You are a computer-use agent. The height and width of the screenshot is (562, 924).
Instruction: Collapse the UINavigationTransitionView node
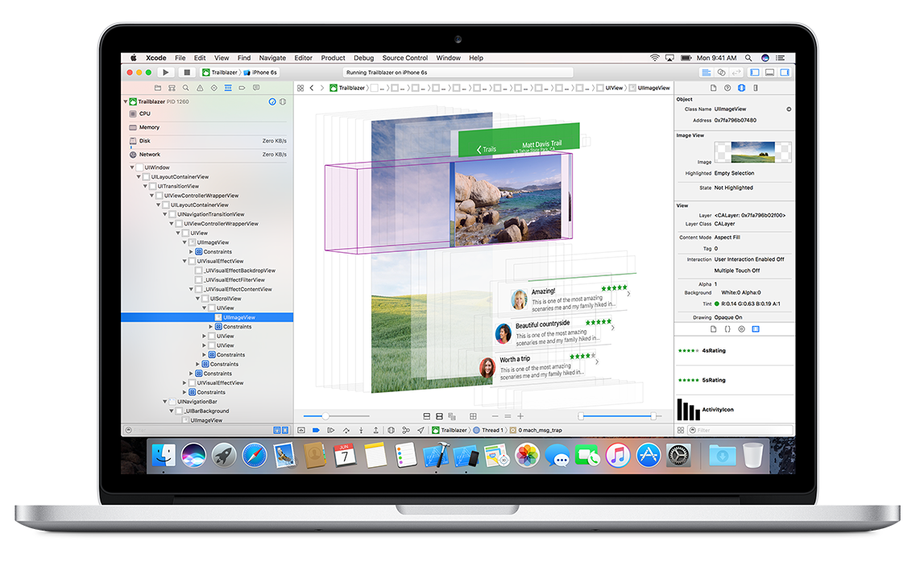point(165,214)
